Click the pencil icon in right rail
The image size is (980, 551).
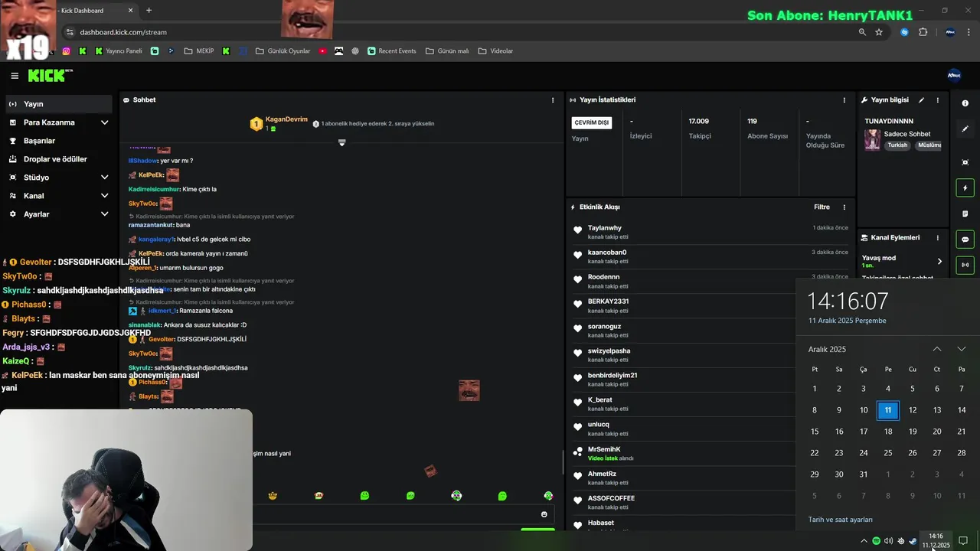965,129
